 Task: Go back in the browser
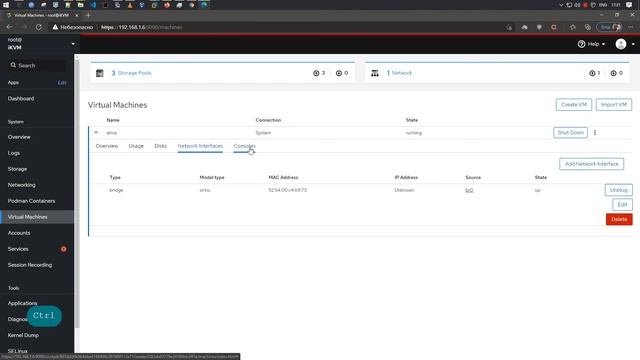coord(9,27)
